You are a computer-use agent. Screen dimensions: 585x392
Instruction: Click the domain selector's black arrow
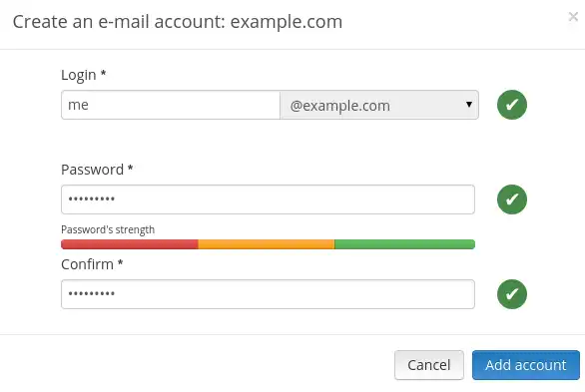[469, 105]
